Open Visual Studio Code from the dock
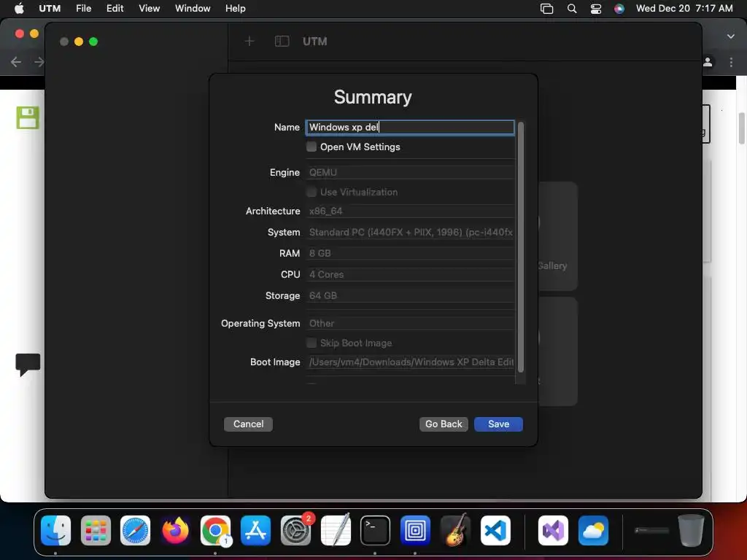The width and height of the screenshot is (747, 560). coord(495,530)
